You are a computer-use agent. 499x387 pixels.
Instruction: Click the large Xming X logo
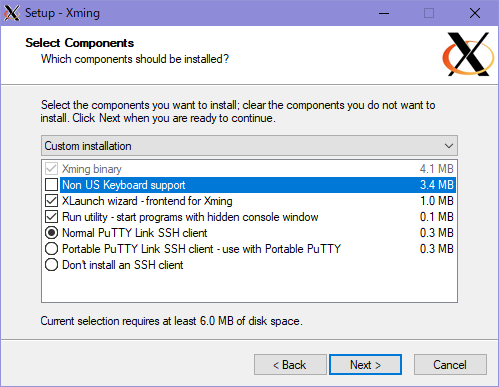coord(468,54)
